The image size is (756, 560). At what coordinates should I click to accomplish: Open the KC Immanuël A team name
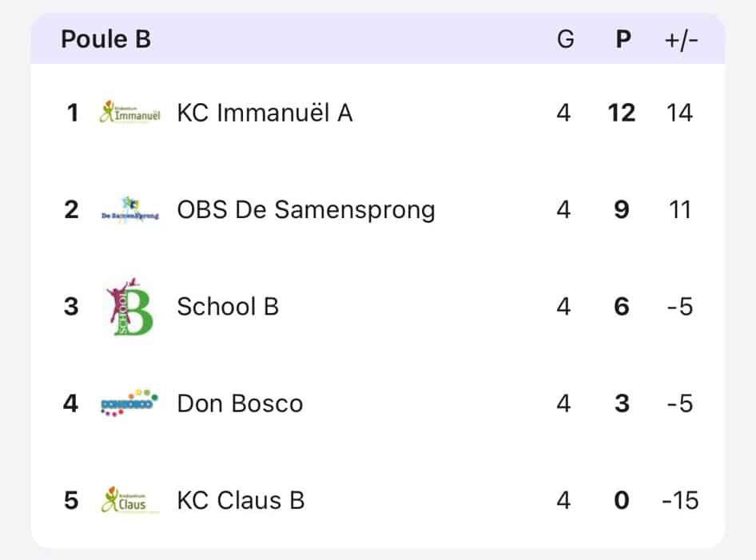265,113
